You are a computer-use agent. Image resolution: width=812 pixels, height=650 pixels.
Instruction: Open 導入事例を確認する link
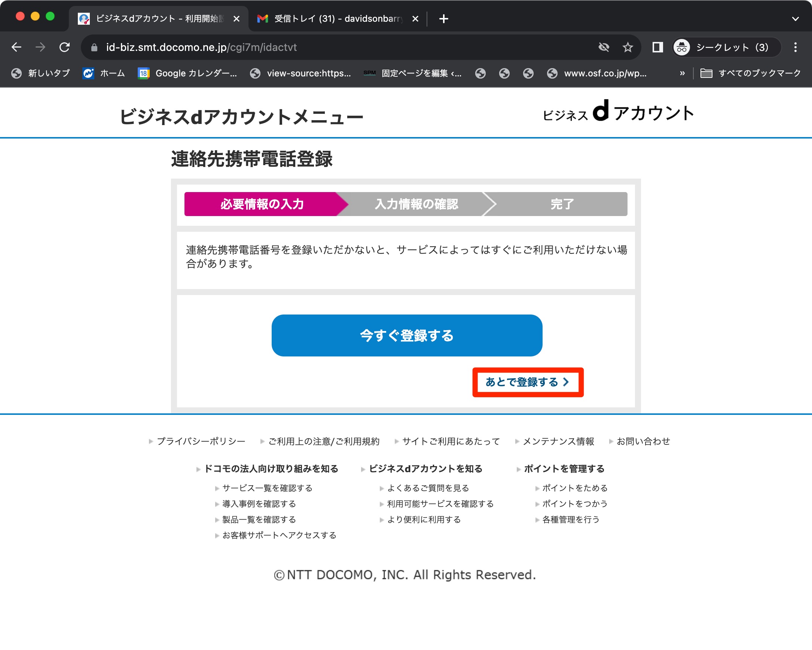click(259, 504)
